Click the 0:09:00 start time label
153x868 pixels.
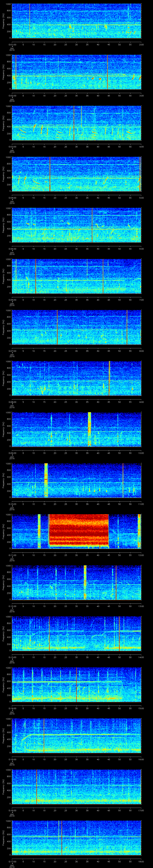coord(12,453)
